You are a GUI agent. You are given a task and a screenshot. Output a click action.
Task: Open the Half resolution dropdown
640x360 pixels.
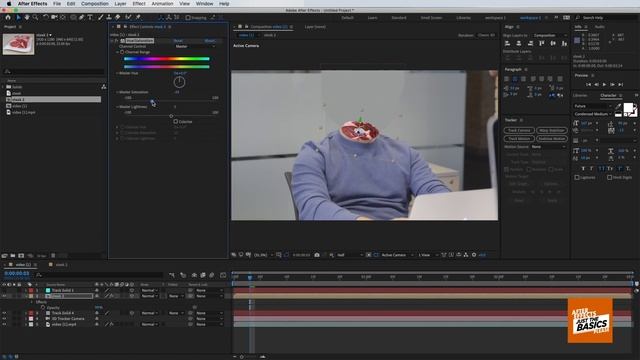click(x=350, y=255)
